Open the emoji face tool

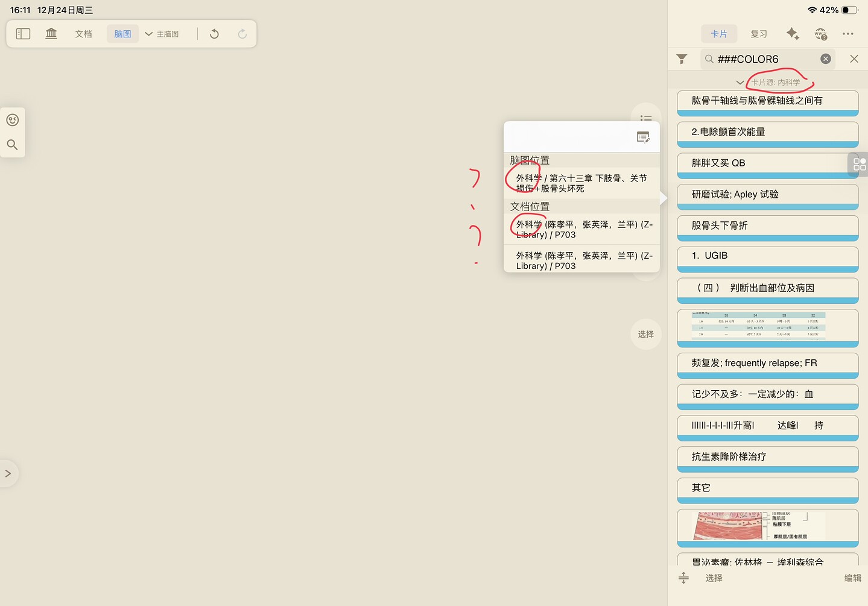point(12,120)
